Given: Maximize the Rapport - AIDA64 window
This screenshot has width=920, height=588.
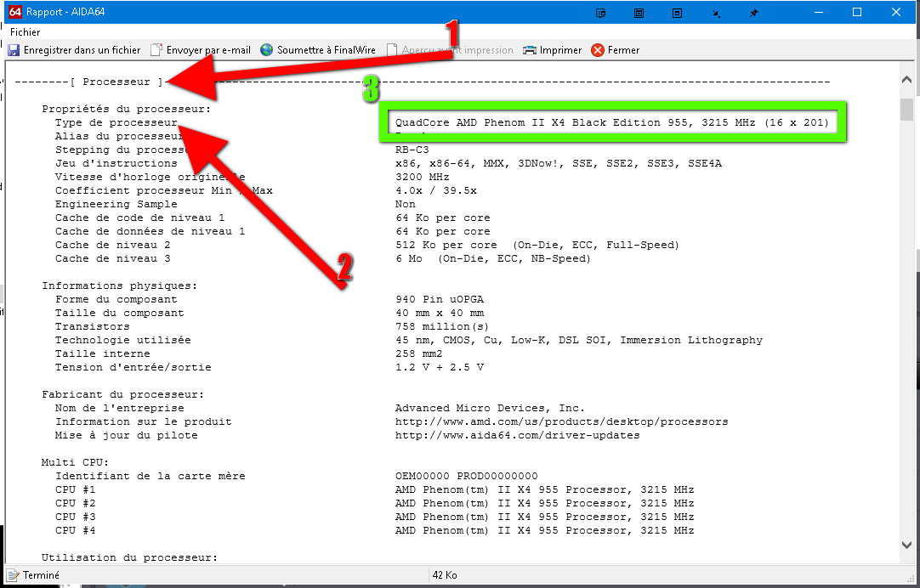Looking at the screenshot, I should (x=857, y=12).
